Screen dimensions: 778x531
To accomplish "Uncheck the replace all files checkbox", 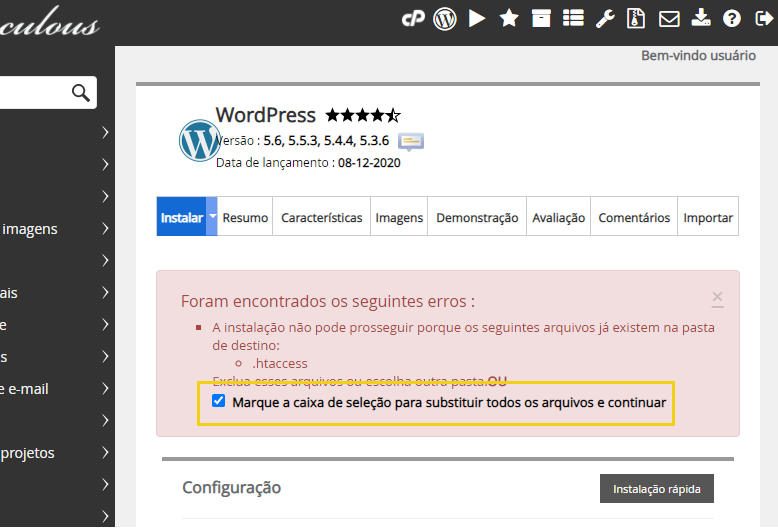I will [x=219, y=401].
